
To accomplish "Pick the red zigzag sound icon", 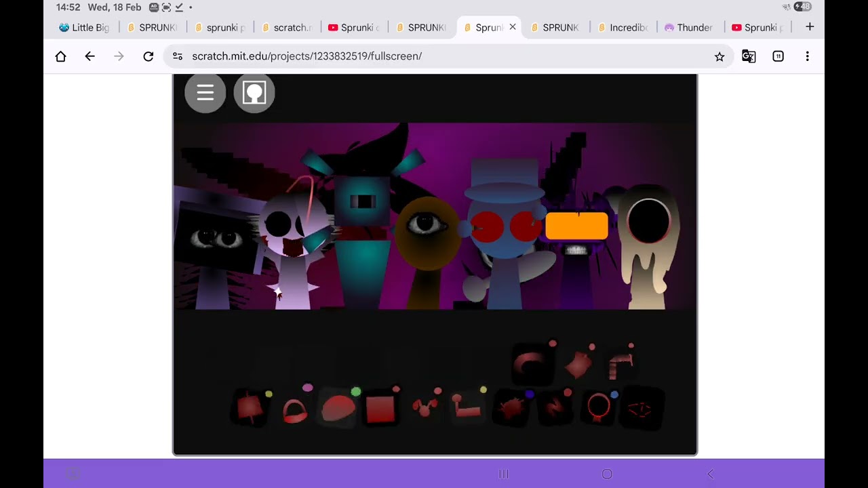I will 554,408.
